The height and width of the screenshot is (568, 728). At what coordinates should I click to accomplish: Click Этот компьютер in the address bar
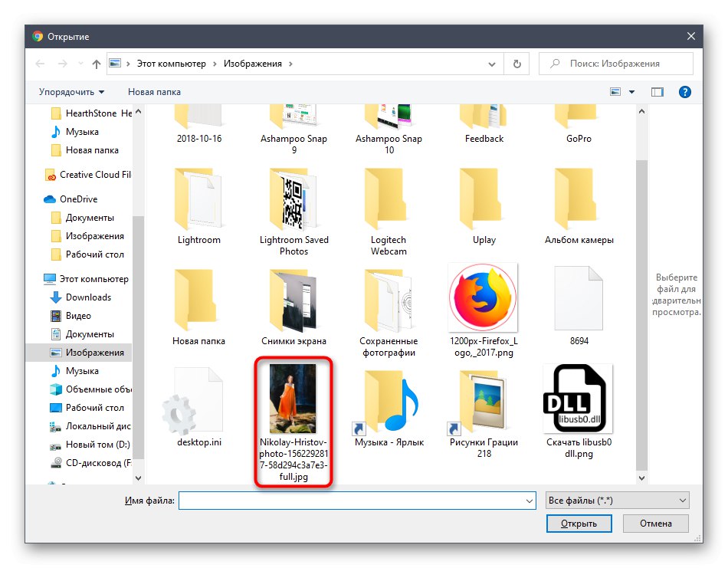pos(172,64)
